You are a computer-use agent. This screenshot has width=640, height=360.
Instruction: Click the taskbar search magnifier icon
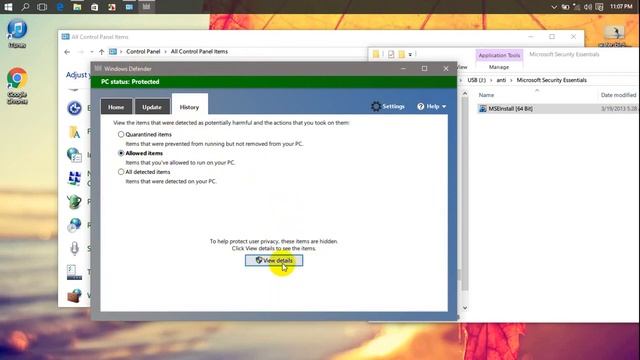click(x=25, y=7)
